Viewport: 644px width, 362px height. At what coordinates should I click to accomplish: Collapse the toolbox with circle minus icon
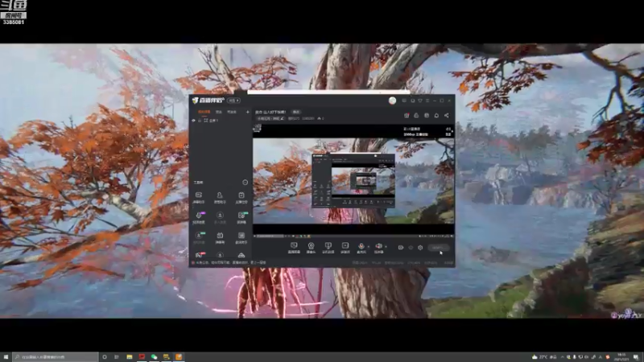tap(246, 183)
